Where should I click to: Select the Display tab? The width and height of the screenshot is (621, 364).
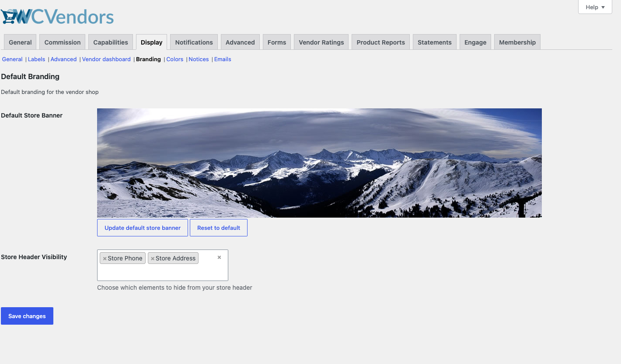151,42
